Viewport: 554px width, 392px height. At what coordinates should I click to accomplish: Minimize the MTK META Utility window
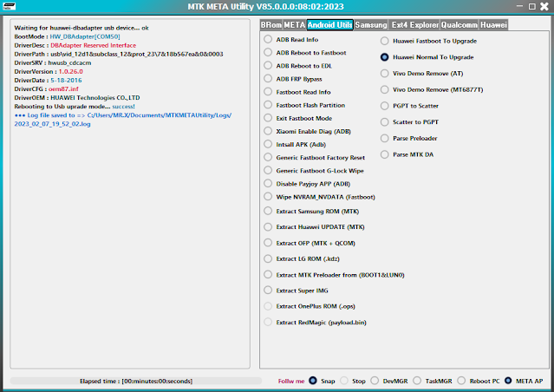pyautogui.click(x=519, y=6)
